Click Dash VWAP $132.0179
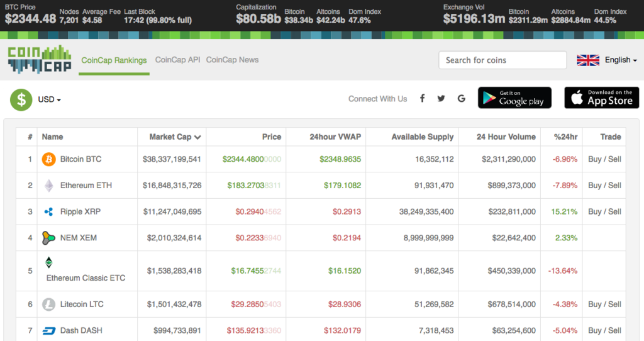The height and width of the screenshot is (341, 644). coord(342,330)
